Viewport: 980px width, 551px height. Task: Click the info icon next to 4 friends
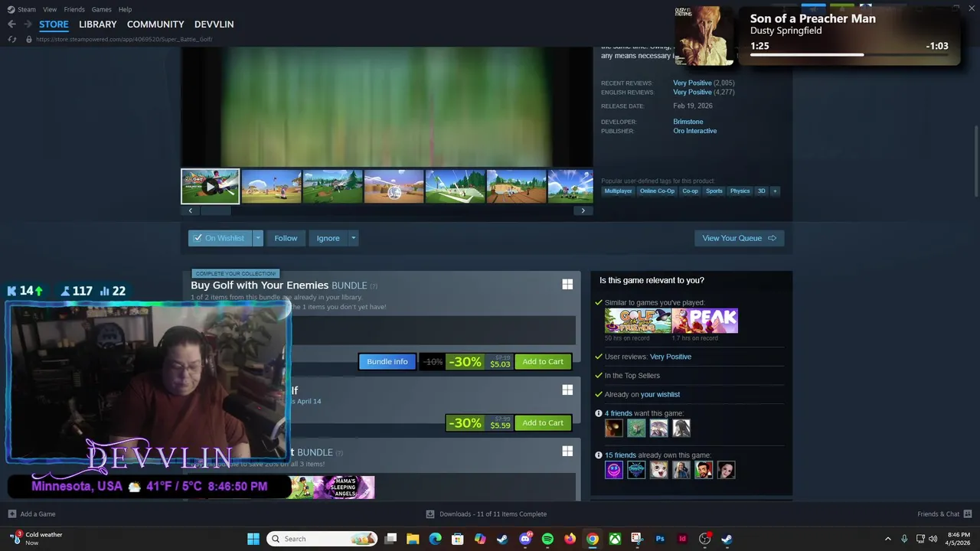tap(599, 413)
